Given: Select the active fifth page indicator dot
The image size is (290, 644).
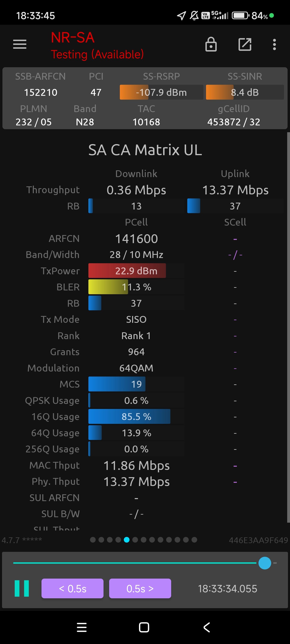Looking at the screenshot, I should (x=127, y=540).
